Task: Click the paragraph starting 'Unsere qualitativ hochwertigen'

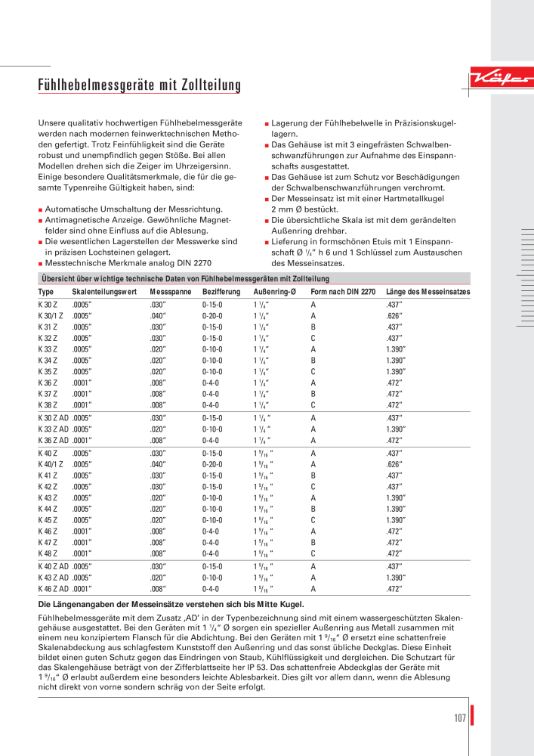Action: click(x=140, y=155)
